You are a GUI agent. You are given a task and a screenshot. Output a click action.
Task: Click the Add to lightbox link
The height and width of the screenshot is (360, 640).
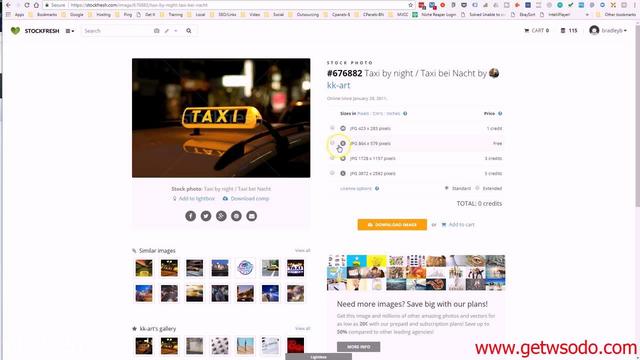pos(193,198)
